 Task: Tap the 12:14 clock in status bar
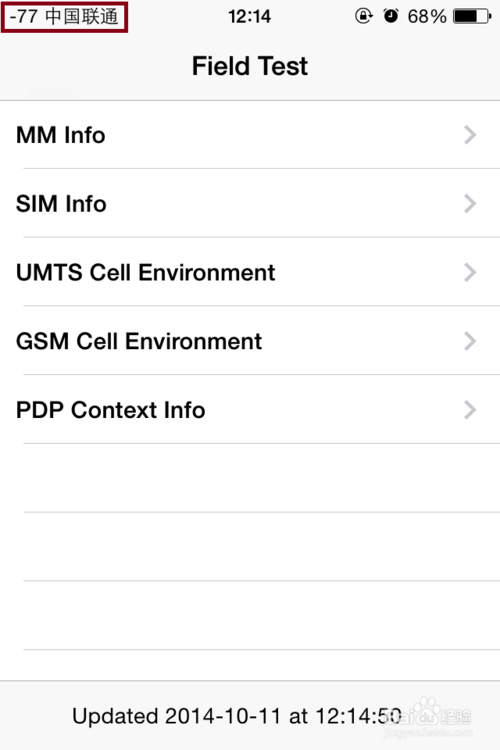(x=249, y=17)
